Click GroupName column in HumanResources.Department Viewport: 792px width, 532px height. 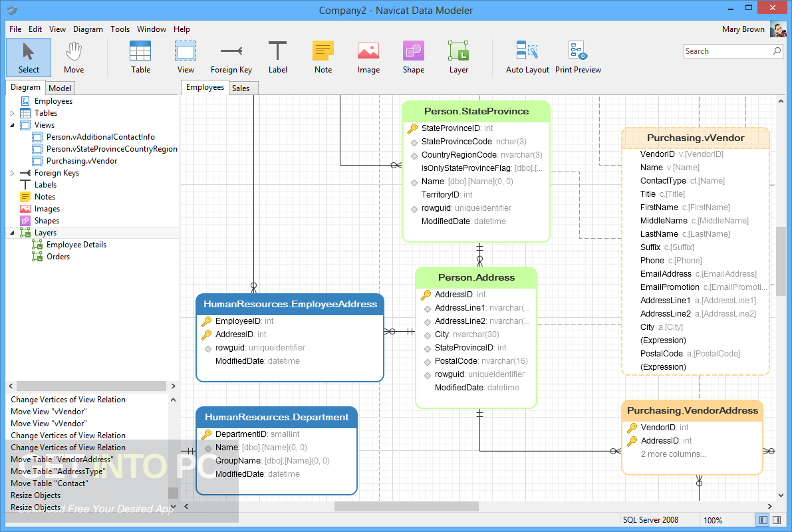[272, 461]
